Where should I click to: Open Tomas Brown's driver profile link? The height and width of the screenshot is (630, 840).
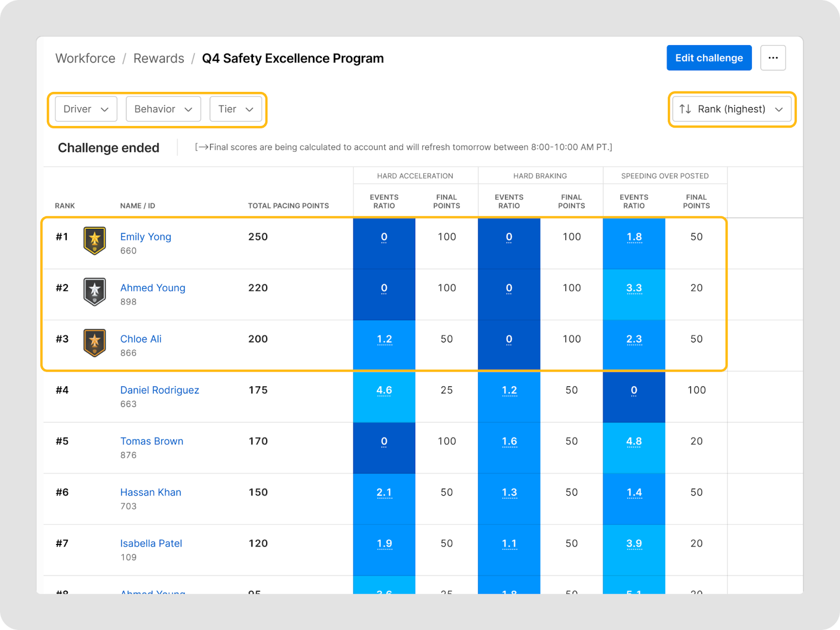152,441
